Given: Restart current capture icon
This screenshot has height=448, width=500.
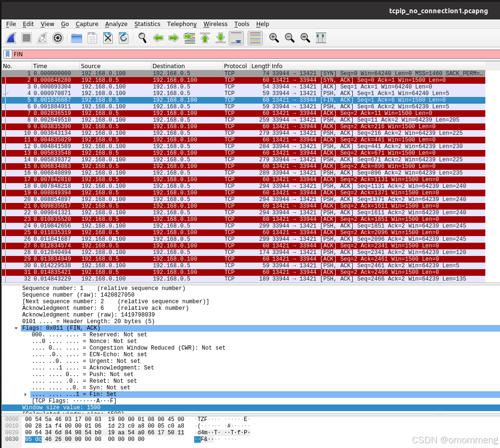Looking at the screenshot, I should point(42,38).
